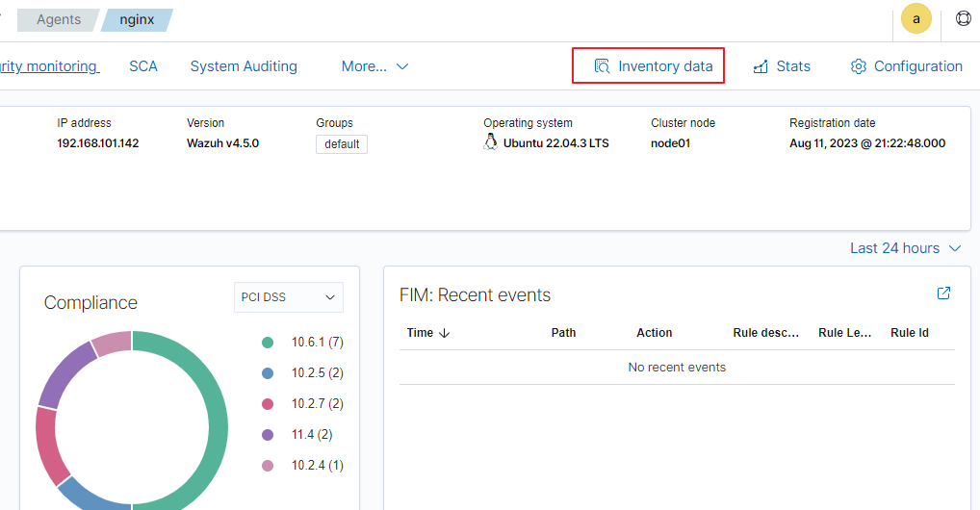Click the 10.2.5 (2) legend label

(x=318, y=373)
